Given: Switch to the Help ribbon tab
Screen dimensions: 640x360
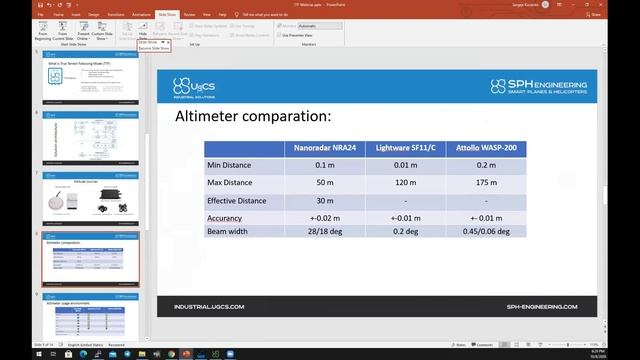Looking at the screenshot, I should [222, 14].
